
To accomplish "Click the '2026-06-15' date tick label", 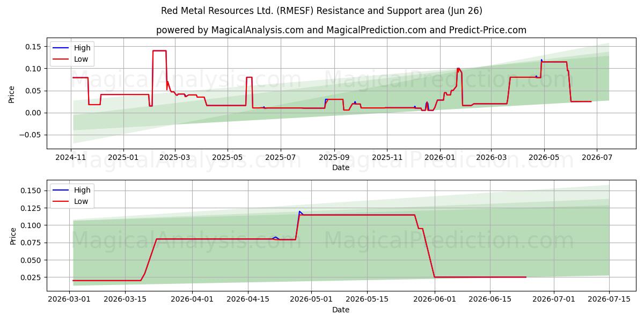I will (489, 299).
